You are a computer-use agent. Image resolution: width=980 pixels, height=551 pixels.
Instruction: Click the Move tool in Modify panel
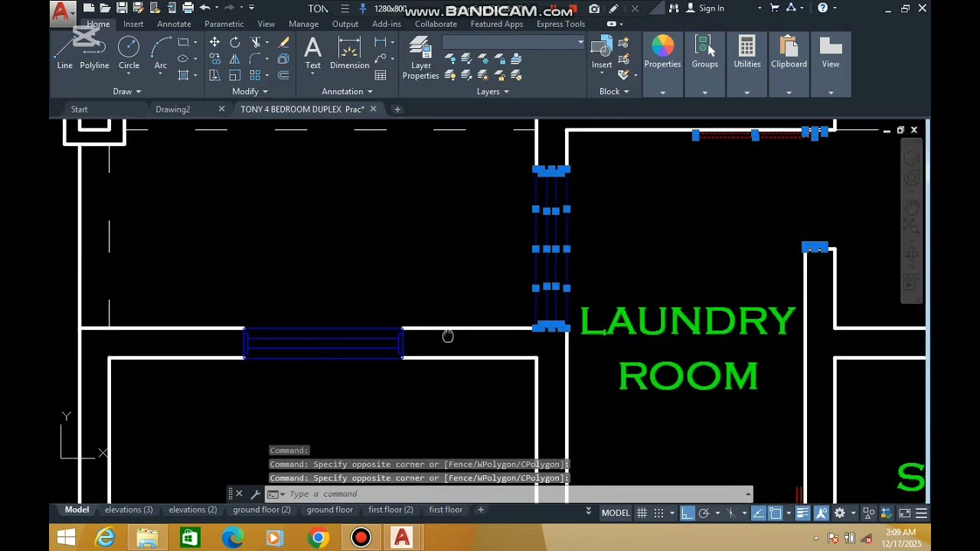point(214,42)
